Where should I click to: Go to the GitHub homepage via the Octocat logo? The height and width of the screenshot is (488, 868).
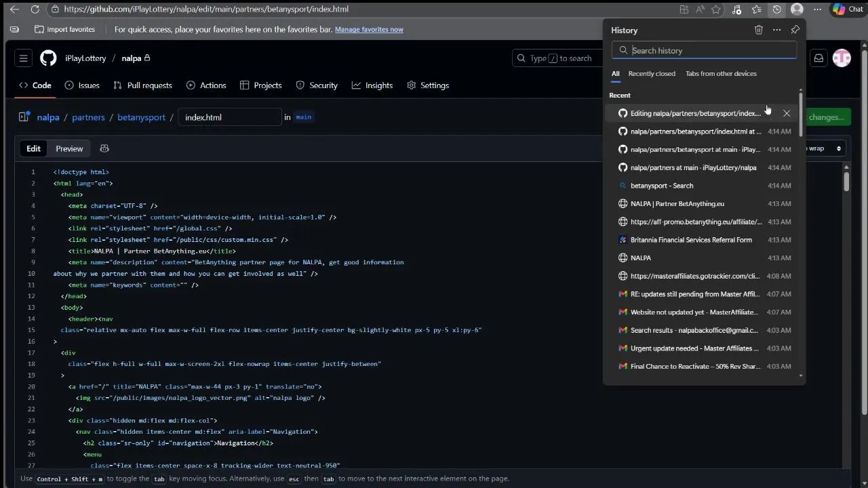pyautogui.click(x=48, y=58)
